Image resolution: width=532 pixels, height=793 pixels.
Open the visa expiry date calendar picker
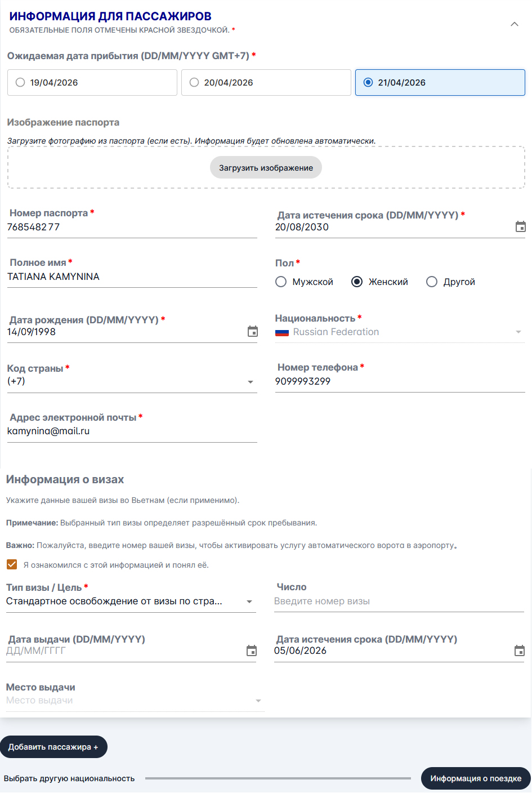pos(520,649)
